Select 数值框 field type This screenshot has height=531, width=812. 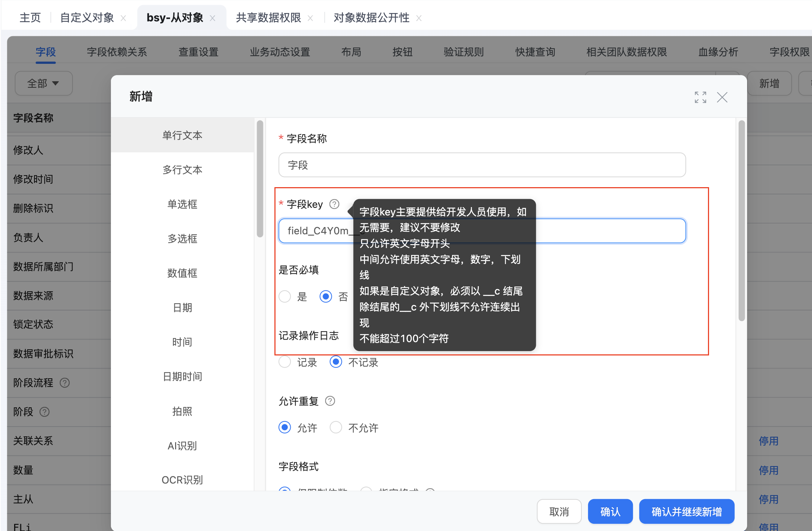[182, 273]
